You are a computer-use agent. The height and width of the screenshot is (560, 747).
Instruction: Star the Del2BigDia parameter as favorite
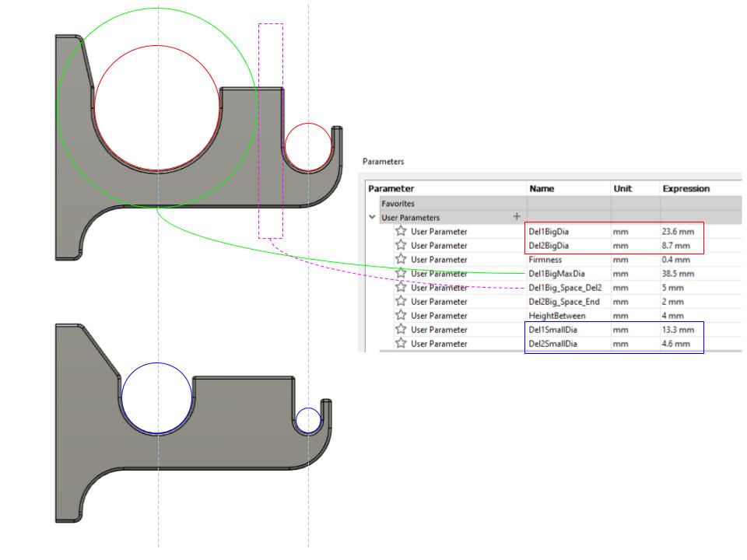click(401, 245)
